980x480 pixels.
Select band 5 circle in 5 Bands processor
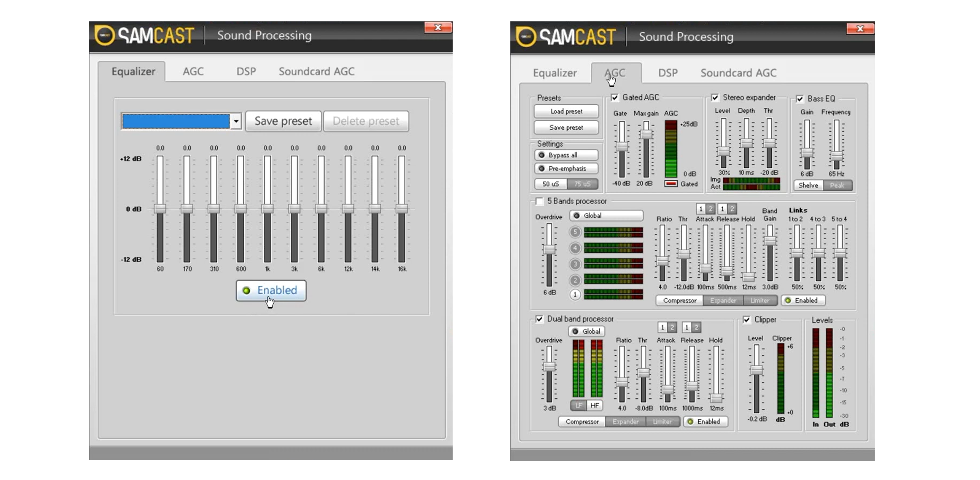(x=575, y=232)
